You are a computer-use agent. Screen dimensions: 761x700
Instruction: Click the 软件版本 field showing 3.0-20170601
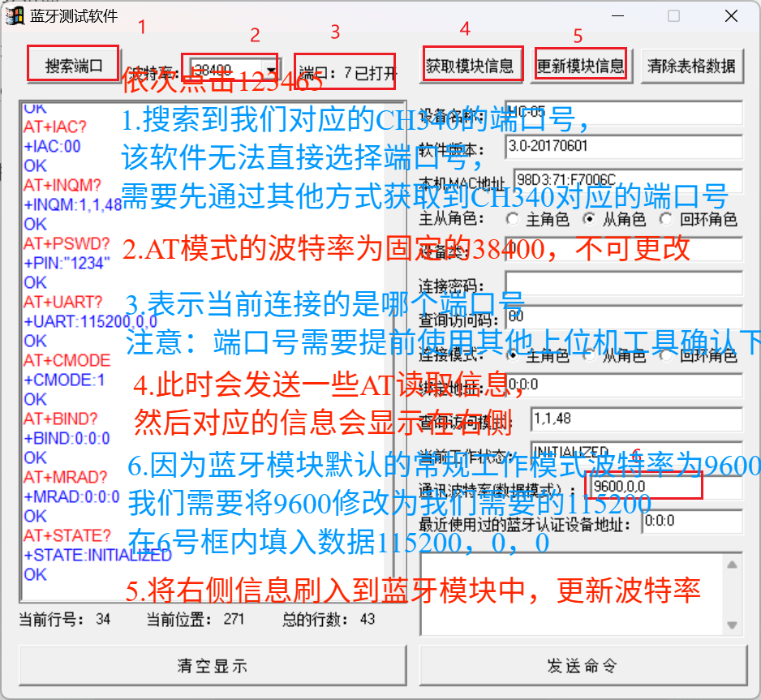click(x=624, y=147)
